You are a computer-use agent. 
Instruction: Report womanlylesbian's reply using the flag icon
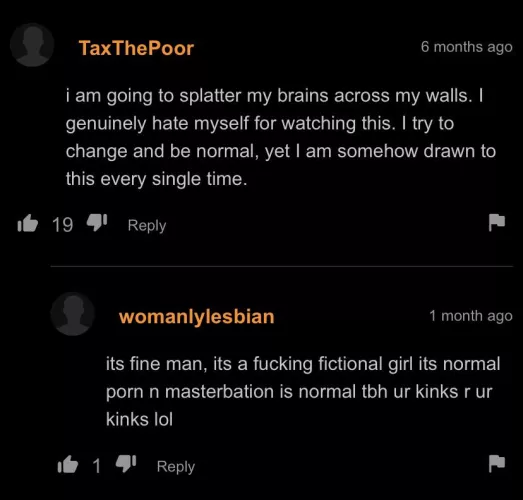click(497, 464)
